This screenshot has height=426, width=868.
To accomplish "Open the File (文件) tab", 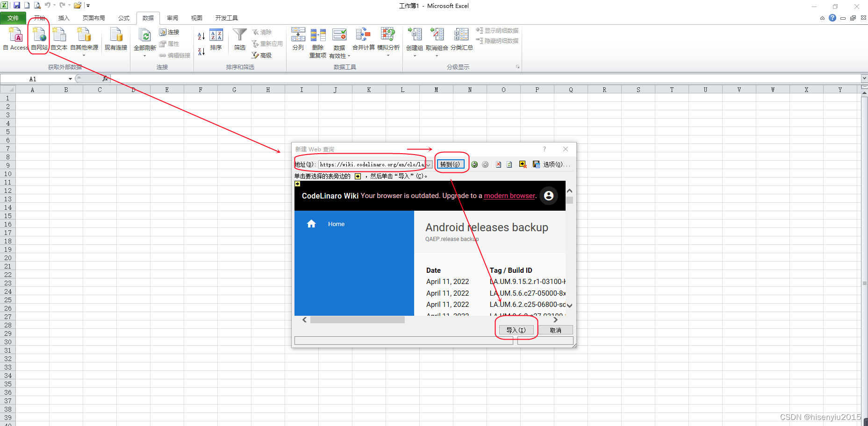I will (x=13, y=18).
